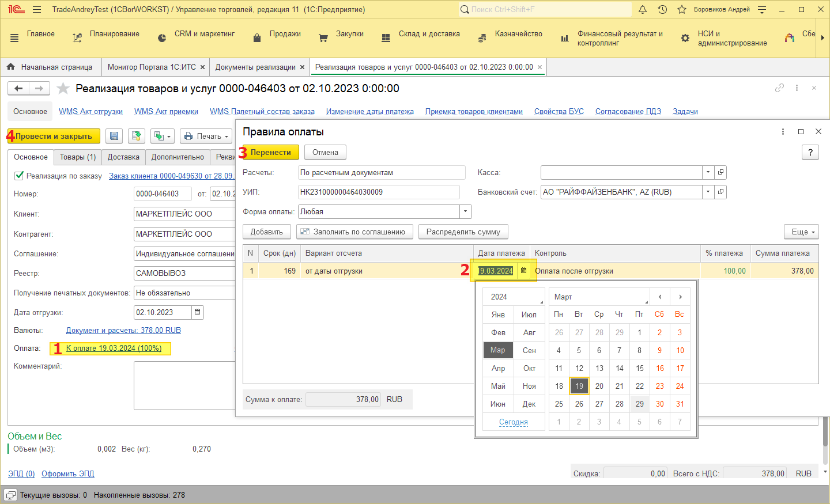Click the help question mark button

point(810,152)
